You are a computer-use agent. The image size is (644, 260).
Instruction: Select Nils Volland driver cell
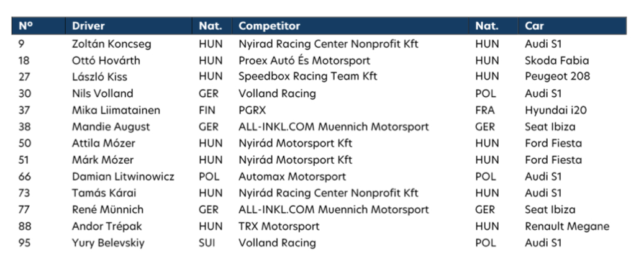coord(102,94)
